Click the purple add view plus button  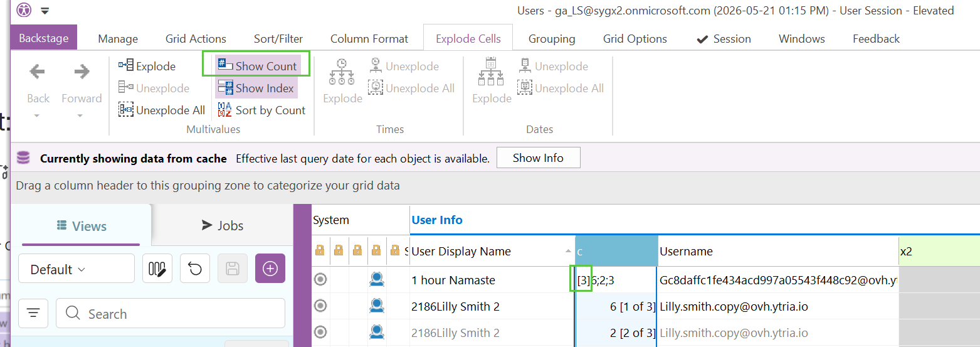[x=270, y=269]
